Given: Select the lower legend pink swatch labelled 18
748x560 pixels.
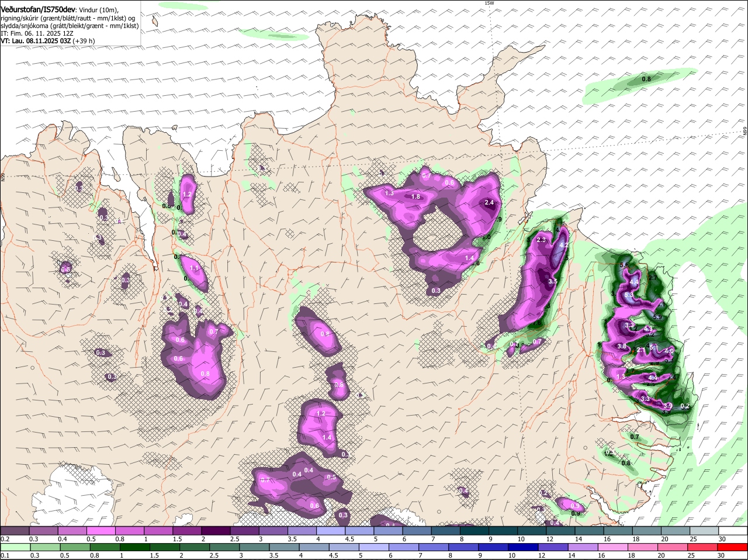Looking at the screenshot, I should pos(643,548).
